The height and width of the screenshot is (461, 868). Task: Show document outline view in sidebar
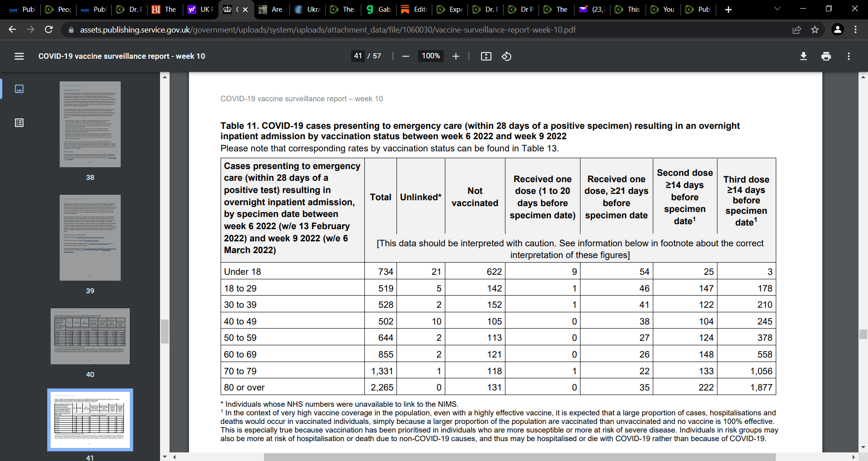19,122
